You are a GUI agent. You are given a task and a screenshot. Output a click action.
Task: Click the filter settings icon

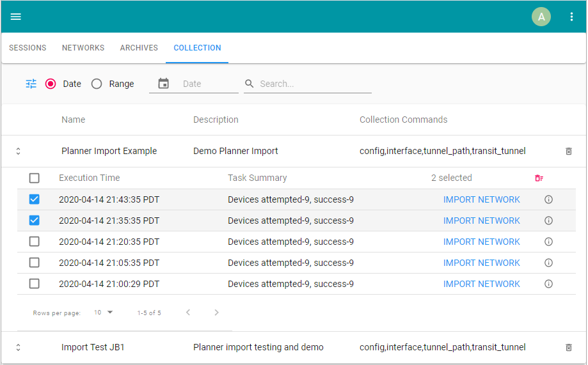(x=31, y=84)
